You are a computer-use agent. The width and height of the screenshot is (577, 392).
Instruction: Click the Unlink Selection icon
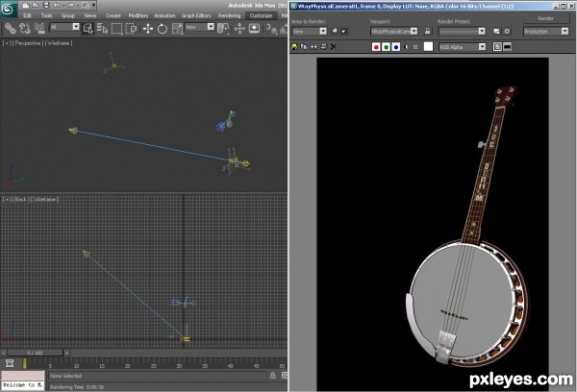coord(25,28)
